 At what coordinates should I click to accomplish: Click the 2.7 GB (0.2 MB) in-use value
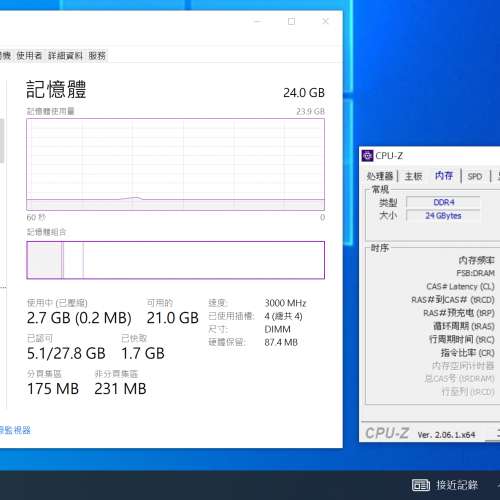tap(79, 318)
